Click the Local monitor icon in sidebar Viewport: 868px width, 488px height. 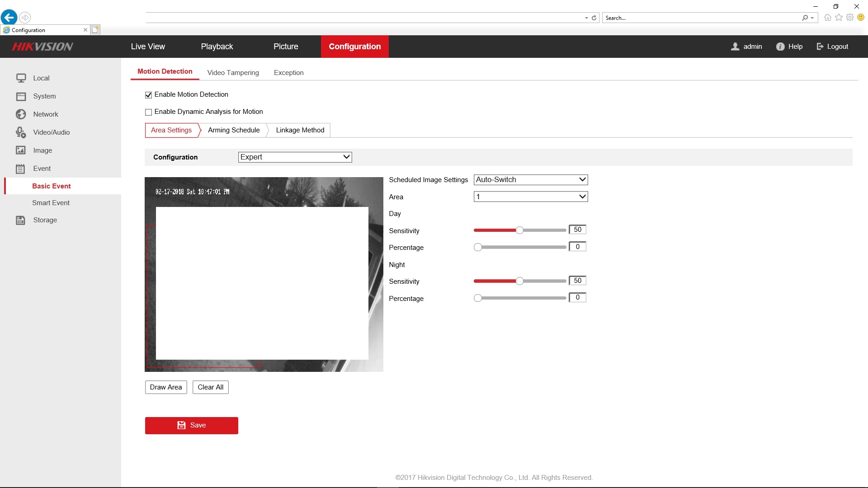click(21, 78)
